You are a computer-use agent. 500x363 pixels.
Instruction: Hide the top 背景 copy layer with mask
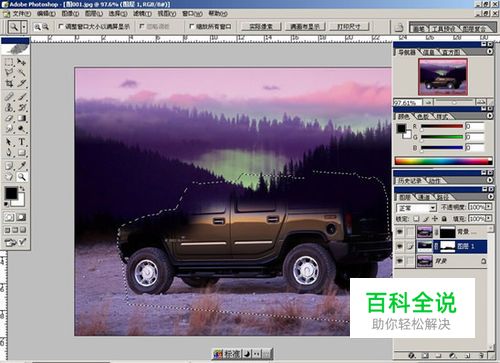399,232
